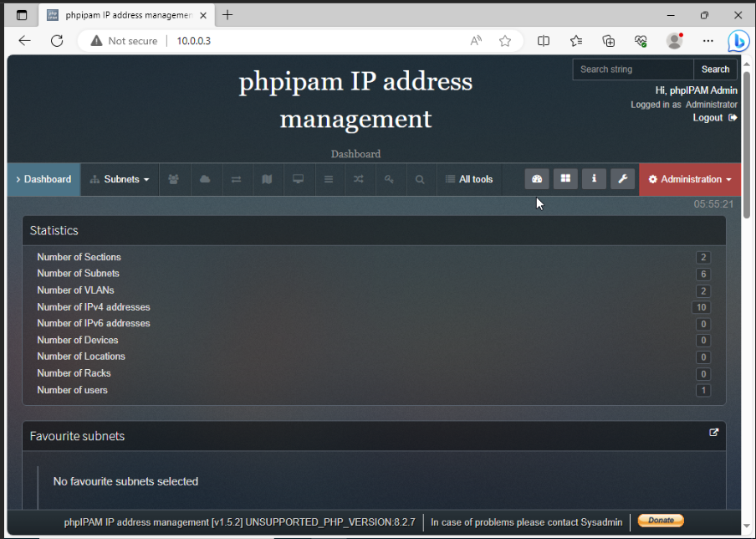Click the Subnets count badge 6
Screen dimensions: 756x539
pyautogui.click(x=703, y=274)
